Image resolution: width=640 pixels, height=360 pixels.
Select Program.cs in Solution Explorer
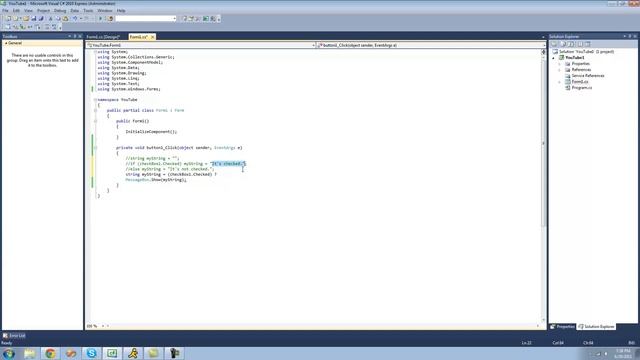581,88
